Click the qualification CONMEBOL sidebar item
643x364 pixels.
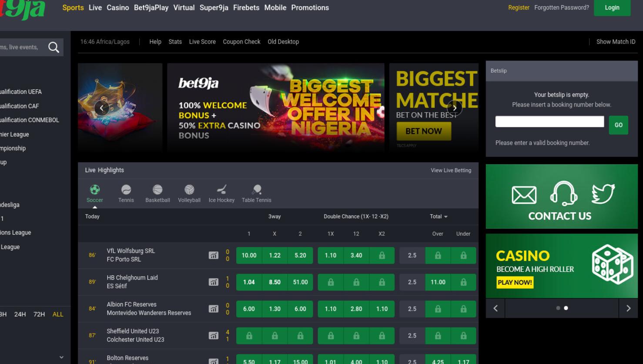tap(30, 120)
